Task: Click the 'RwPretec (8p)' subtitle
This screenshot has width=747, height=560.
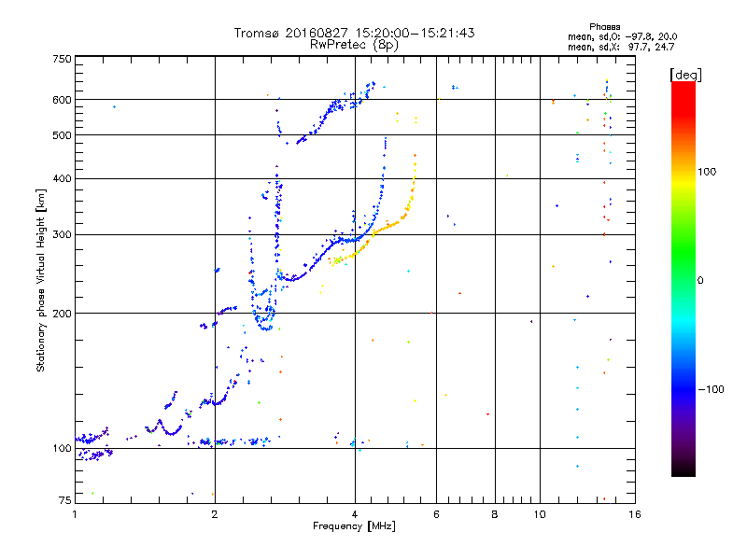Action: coord(354,45)
